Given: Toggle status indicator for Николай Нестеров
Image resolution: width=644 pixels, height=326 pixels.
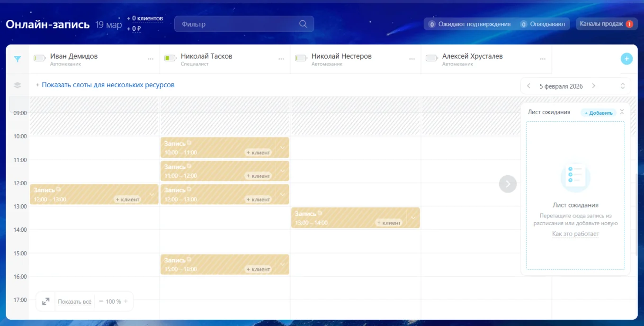Looking at the screenshot, I should (x=301, y=58).
